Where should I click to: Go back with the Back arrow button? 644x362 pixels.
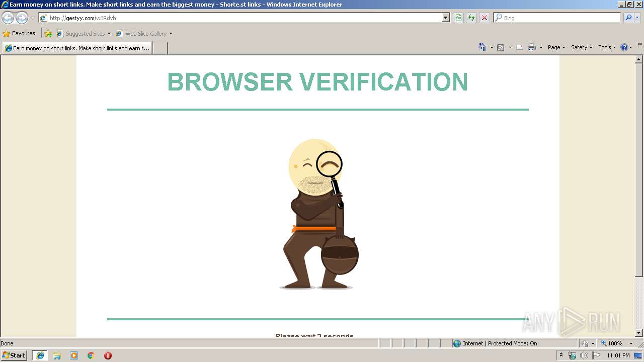8,18
